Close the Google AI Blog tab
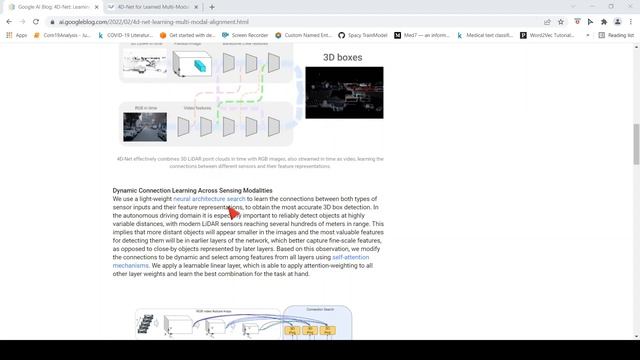Viewport: 640px width, 360px height. pyautogui.click(x=96, y=7)
